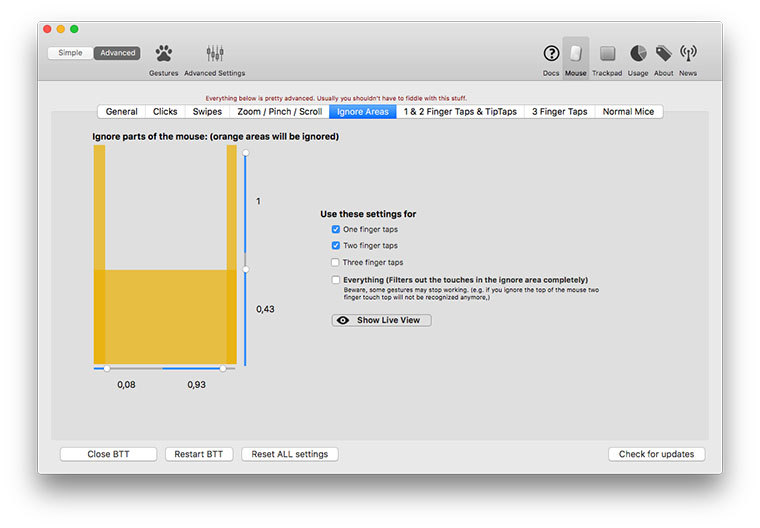The image size is (760, 528).
Task: Open the Usage pie chart icon
Action: 638,54
